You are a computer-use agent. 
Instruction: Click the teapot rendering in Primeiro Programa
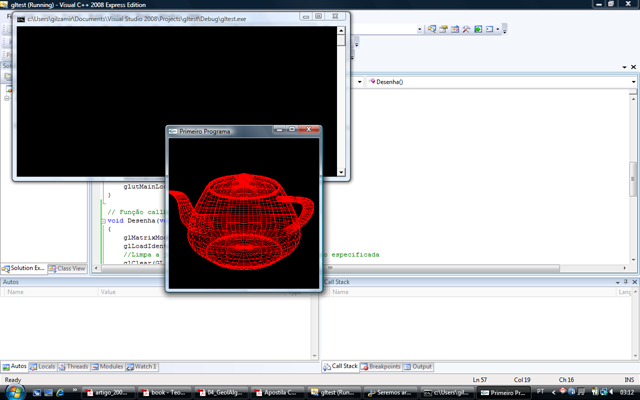coord(244,221)
